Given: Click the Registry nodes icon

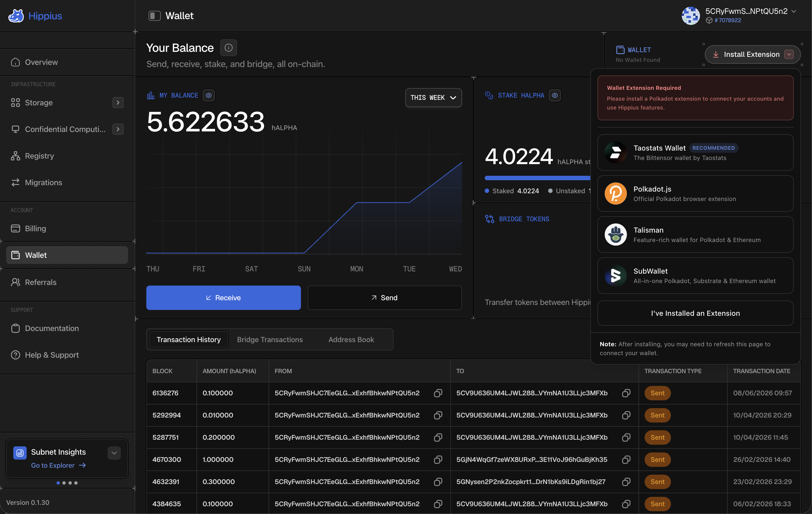Looking at the screenshot, I should pos(16,156).
